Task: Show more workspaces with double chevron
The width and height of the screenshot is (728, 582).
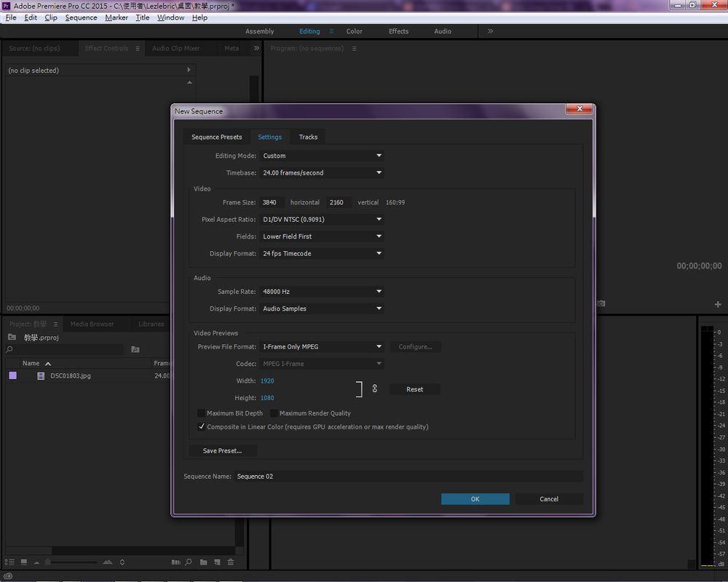Action: 490,31
